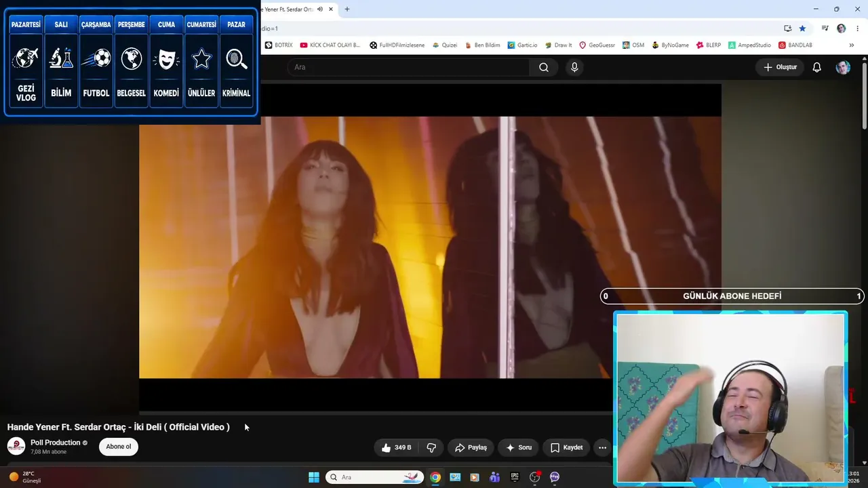Like the video with thumbs-up 349 B
Screen dimensions: 868x488
click(x=397, y=447)
